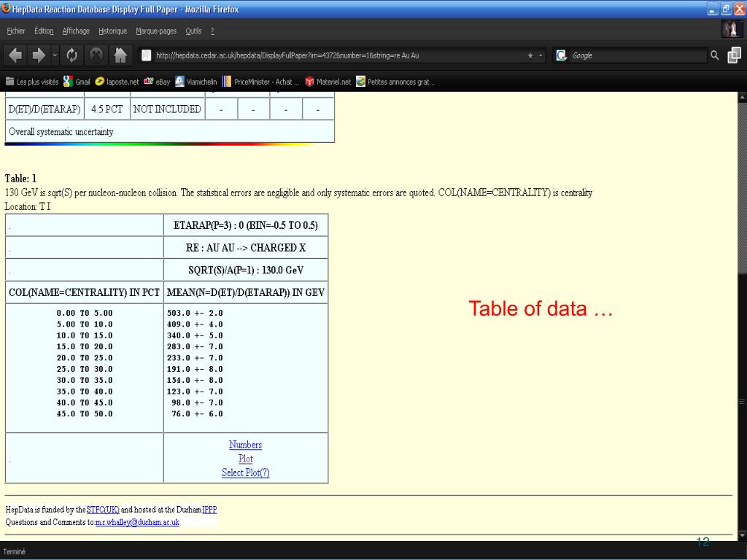The height and width of the screenshot is (560, 747).
Task: Click in the Google search input field
Action: tap(638, 55)
